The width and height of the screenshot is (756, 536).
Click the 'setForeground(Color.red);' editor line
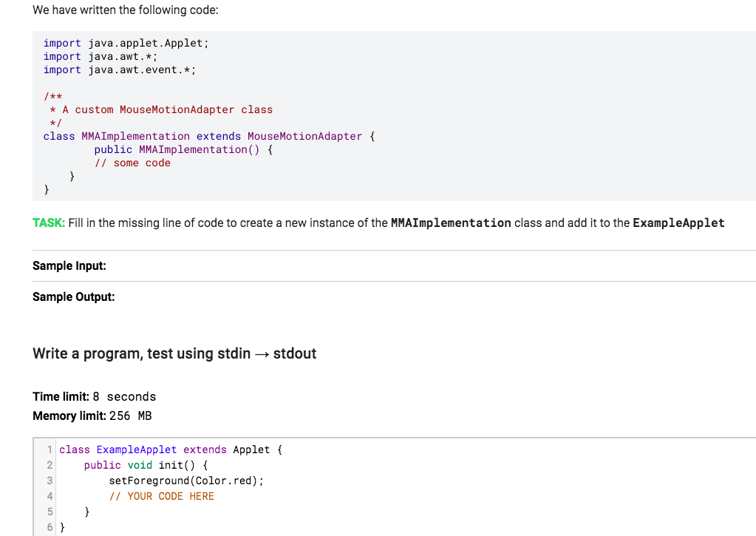(186, 481)
